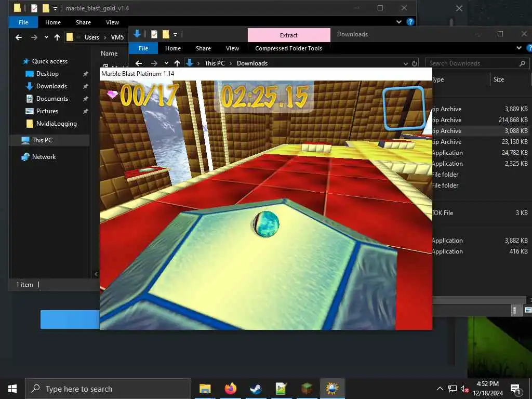Open quick access toolbar dropdown in marble_blast_gold window
This screenshot has height=399, width=532.
coord(55,8)
